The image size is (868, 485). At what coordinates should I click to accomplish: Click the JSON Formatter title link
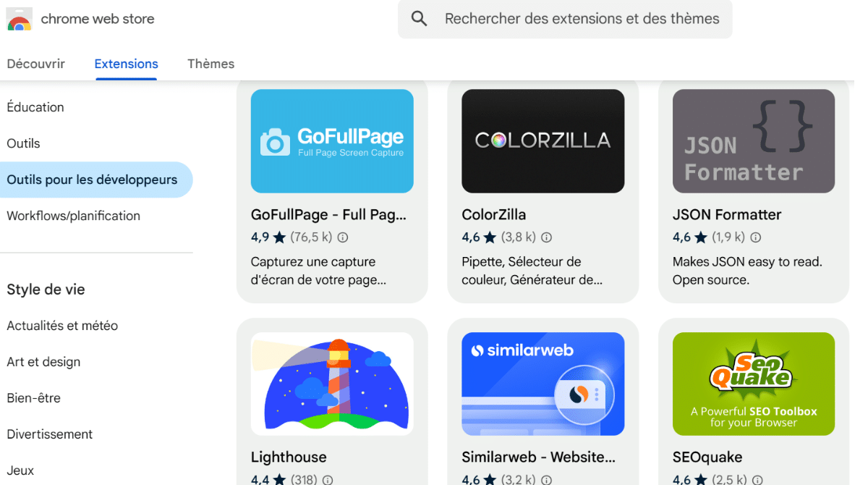pyautogui.click(x=727, y=214)
